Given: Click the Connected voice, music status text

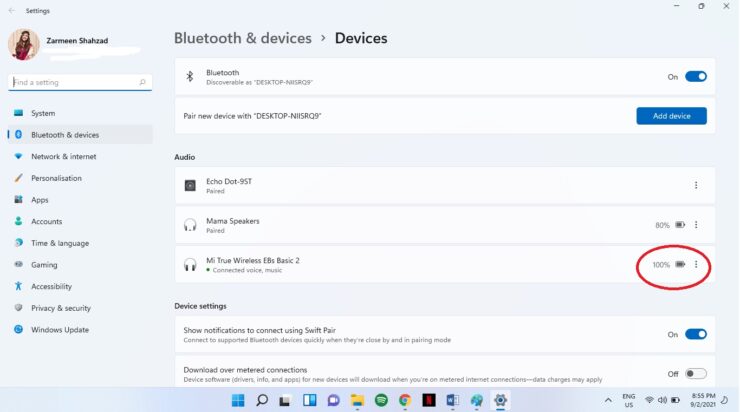Looking at the screenshot, I should [x=247, y=270].
